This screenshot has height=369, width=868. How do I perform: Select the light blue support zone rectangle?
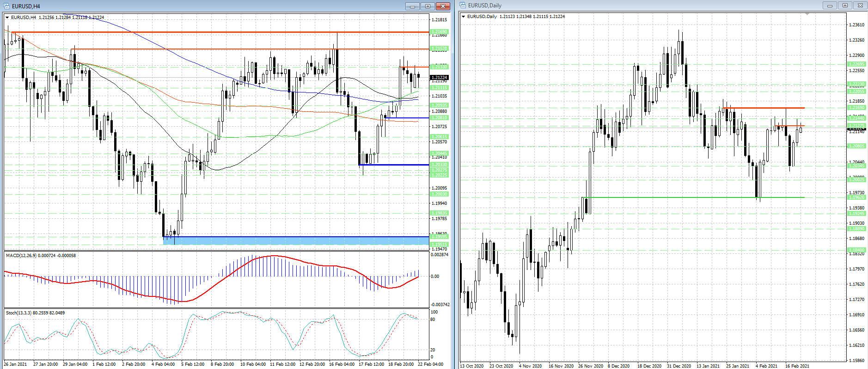click(296, 240)
